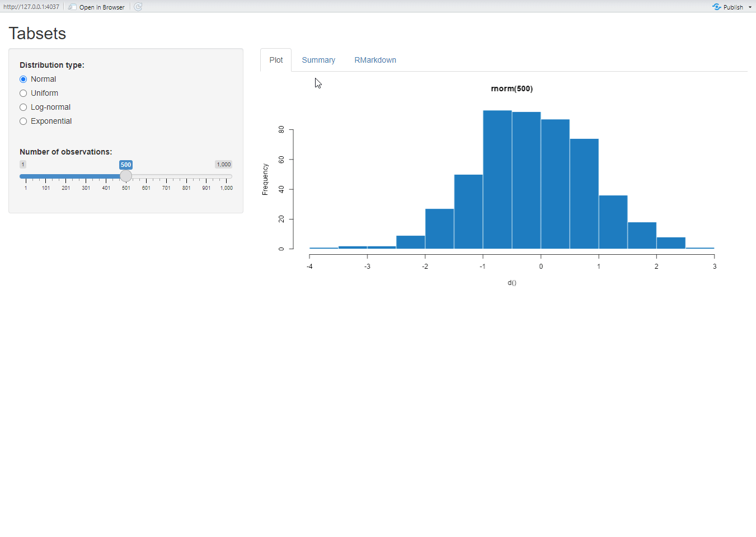The height and width of the screenshot is (537, 756).
Task: Click the slider track near 801
Action: point(186,176)
